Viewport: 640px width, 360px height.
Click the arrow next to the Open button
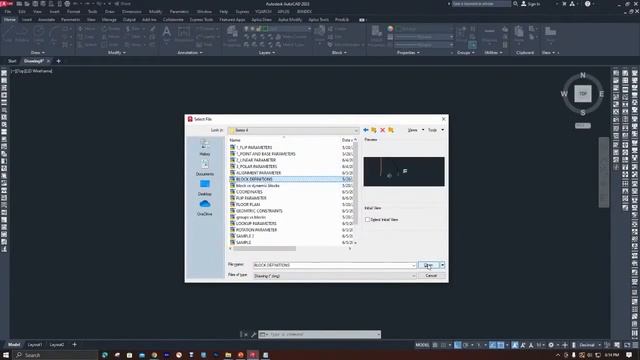442,265
